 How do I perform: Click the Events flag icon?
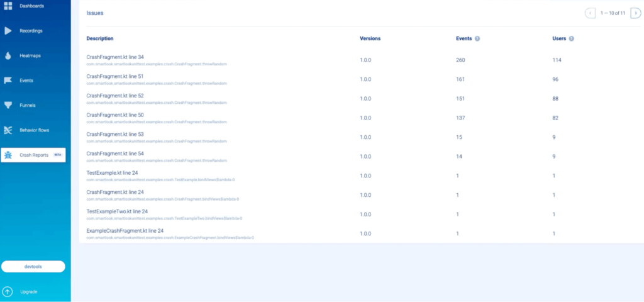(8, 81)
